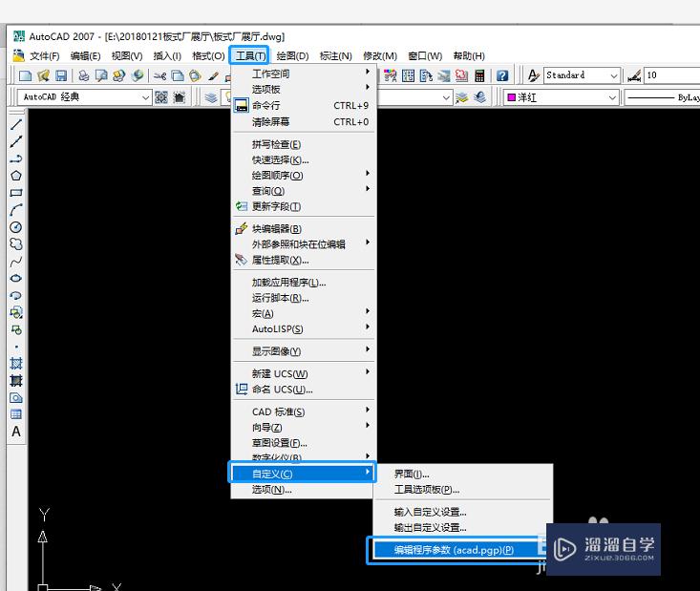Select the Ellipse draw tool
The width and height of the screenshot is (700, 591).
tap(16, 279)
